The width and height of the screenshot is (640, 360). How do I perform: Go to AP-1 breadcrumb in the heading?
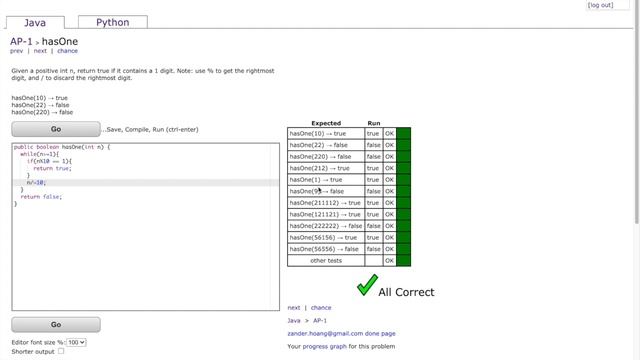21,42
